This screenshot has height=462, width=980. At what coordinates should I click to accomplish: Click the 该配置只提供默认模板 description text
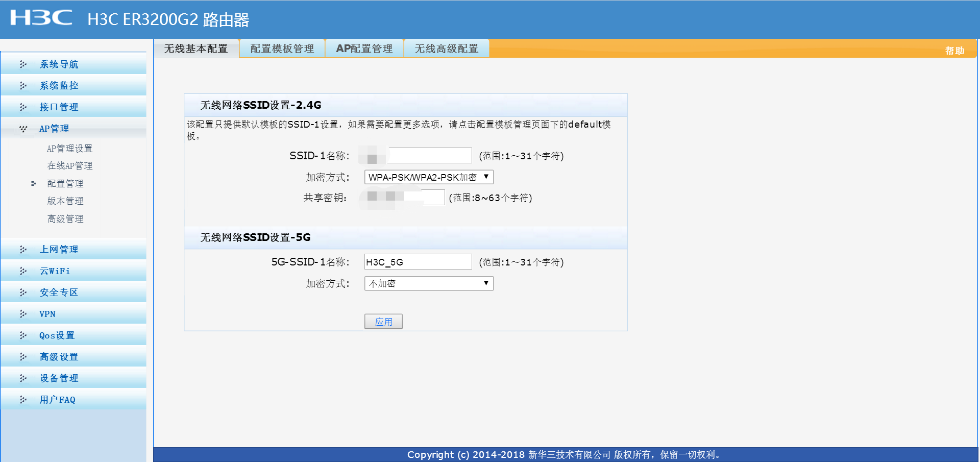[x=399, y=130]
